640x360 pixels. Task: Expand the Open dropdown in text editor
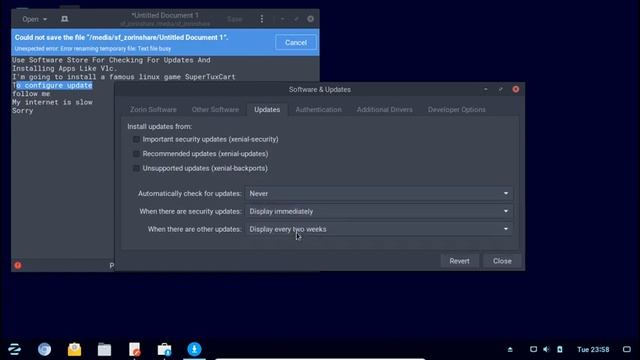click(x=34, y=19)
